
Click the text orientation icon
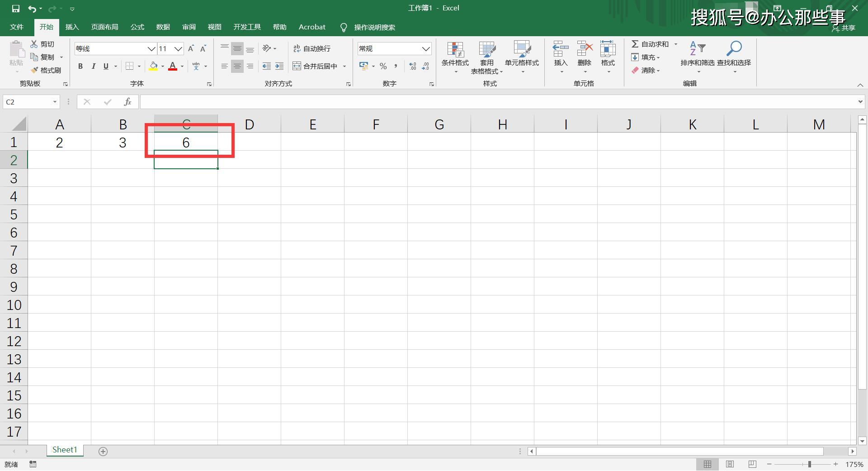(267, 48)
